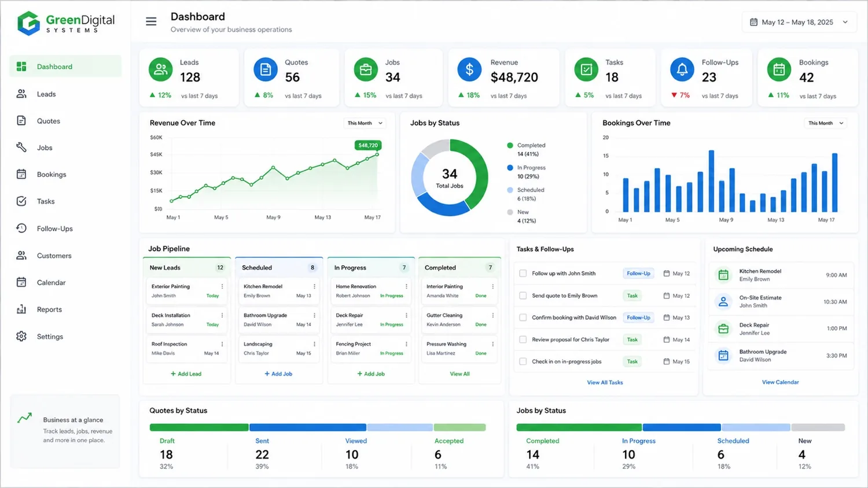Select the New Leads pipeline column header
The width and height of the screenshot is (868, 488).
(x=187, y=268)
